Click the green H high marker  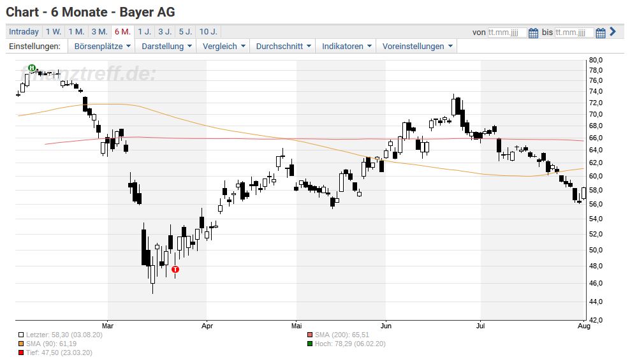(x=32, y=68)
